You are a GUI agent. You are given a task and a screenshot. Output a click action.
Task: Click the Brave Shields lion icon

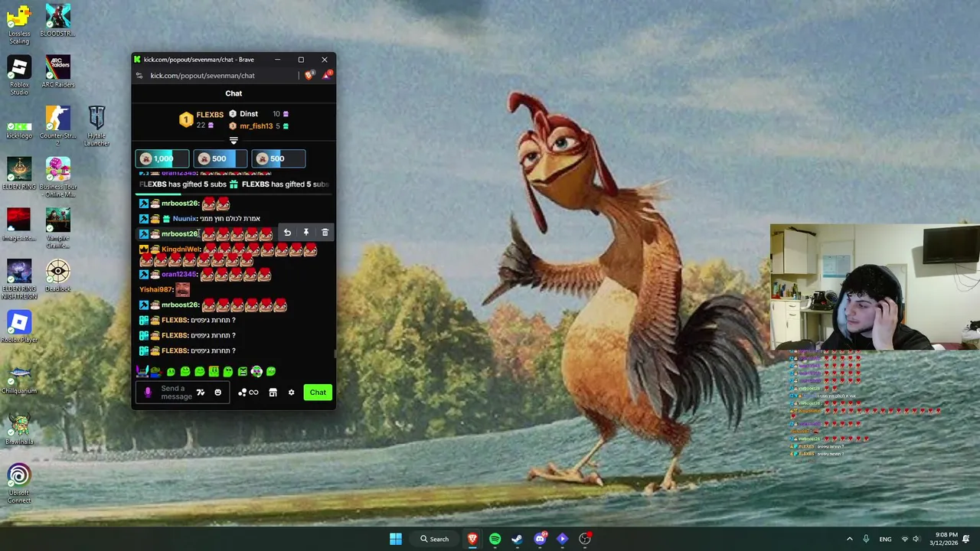pos(309,75)
